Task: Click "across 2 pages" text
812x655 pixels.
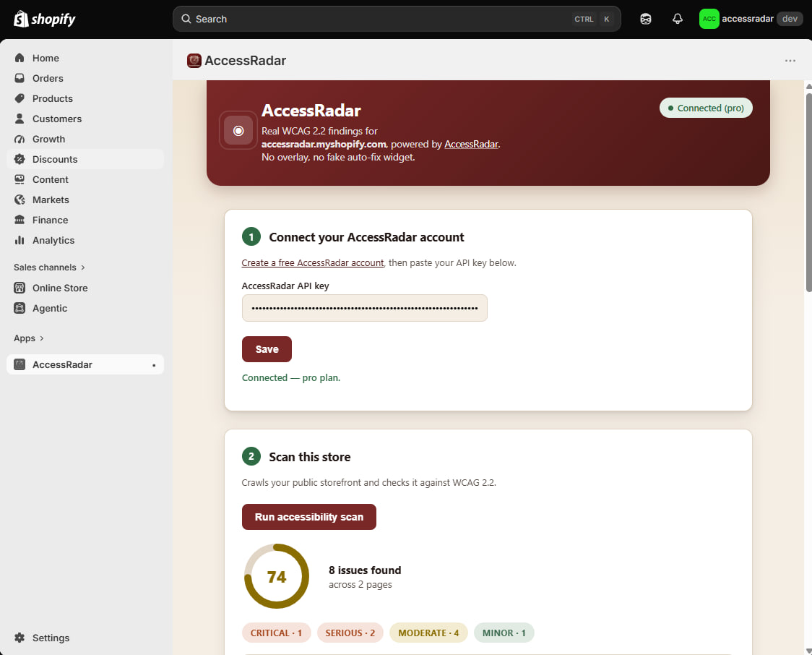Action: 360,585
